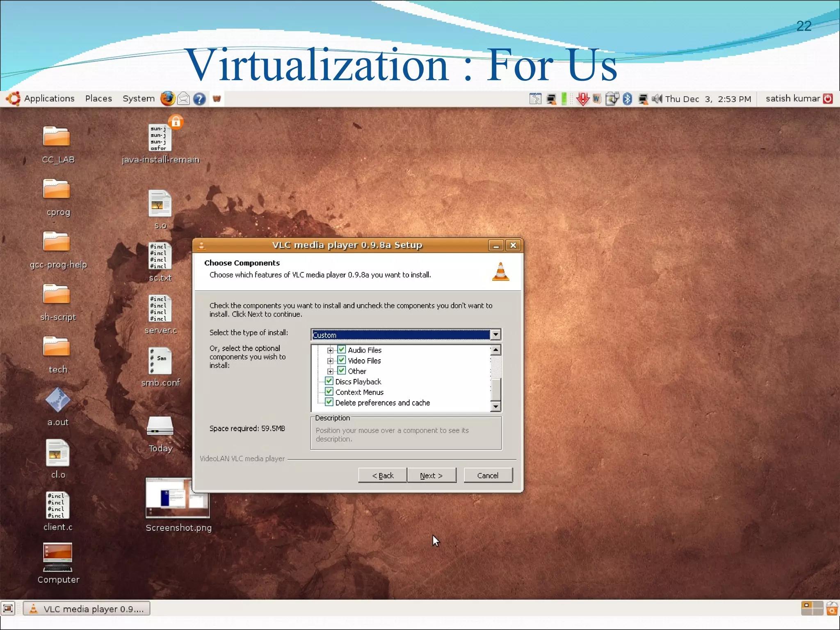
Task: Click the Show Desktop button
Action: (8, 608)
